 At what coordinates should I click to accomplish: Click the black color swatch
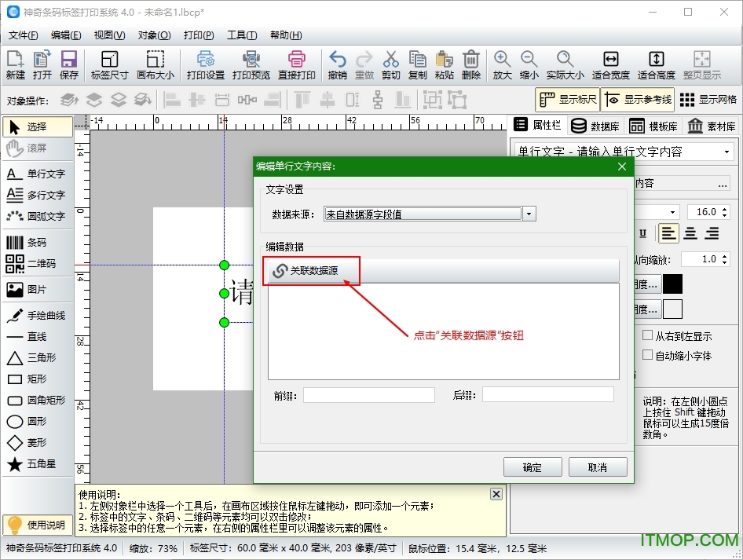coord(672,284)
